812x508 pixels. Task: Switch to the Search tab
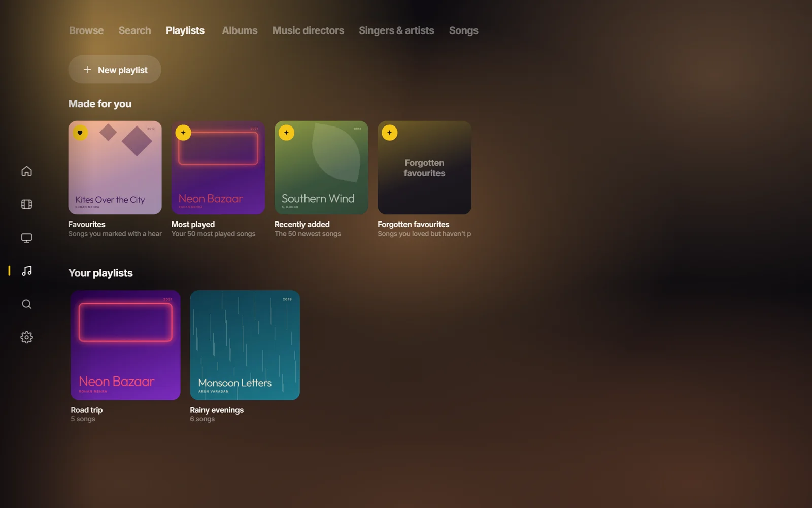[x=134, y=30]
